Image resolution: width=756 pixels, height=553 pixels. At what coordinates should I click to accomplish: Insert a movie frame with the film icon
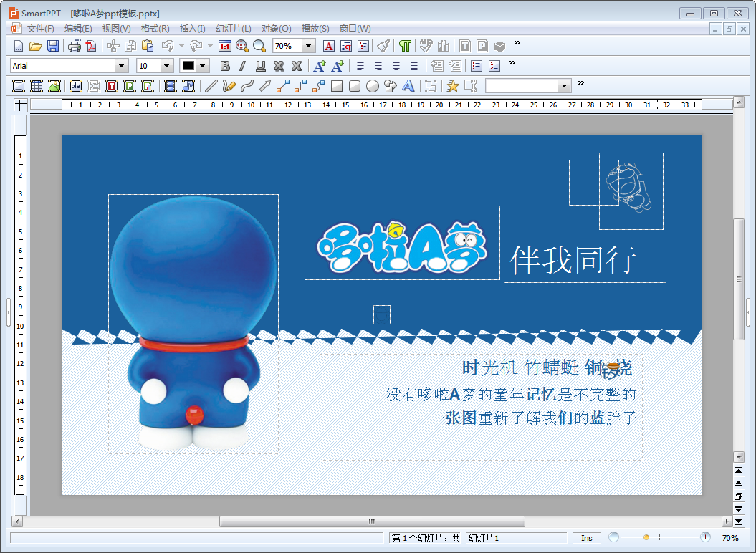coord(171,86)
